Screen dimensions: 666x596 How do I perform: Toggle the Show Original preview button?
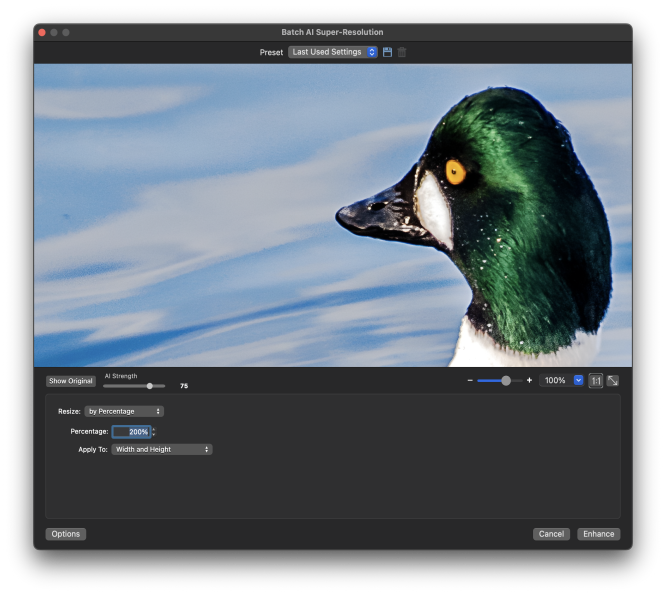point(71,381)
